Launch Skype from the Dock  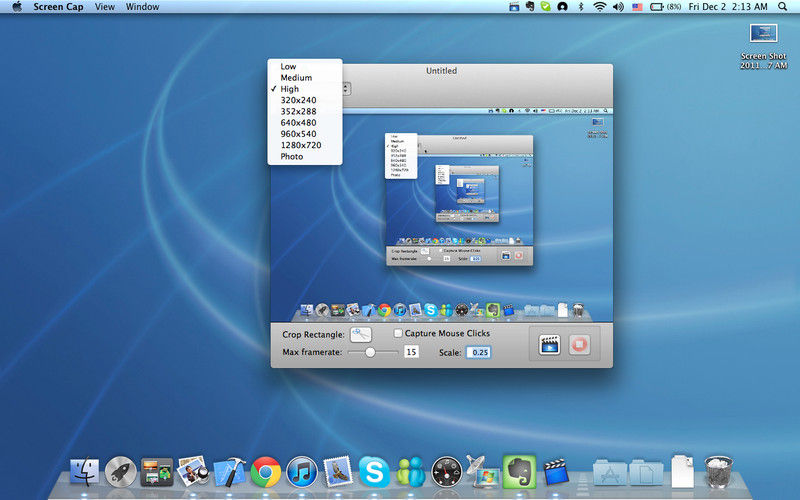[374, 472]
